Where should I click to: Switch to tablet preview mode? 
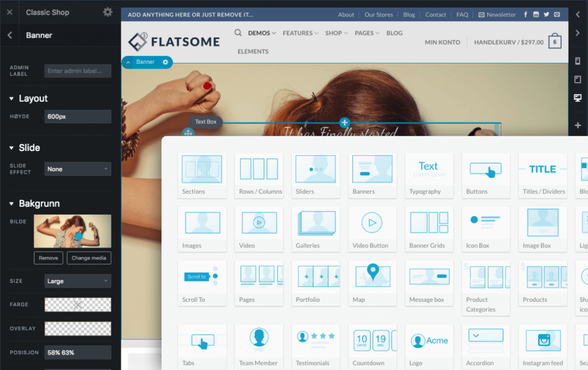577,79
